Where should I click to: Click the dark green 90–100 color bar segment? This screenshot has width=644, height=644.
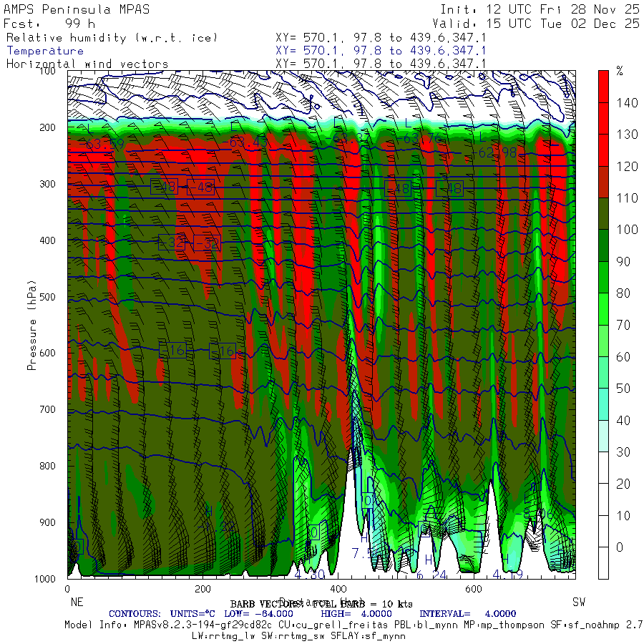click(603, 245)
